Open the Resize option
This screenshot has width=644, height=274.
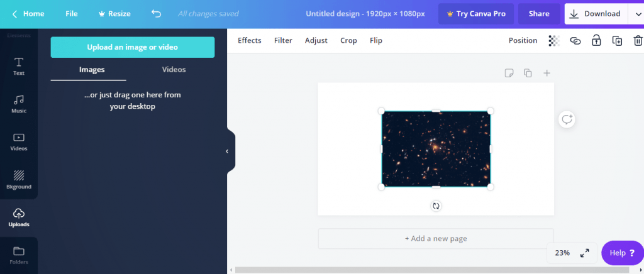coord(114,14)
